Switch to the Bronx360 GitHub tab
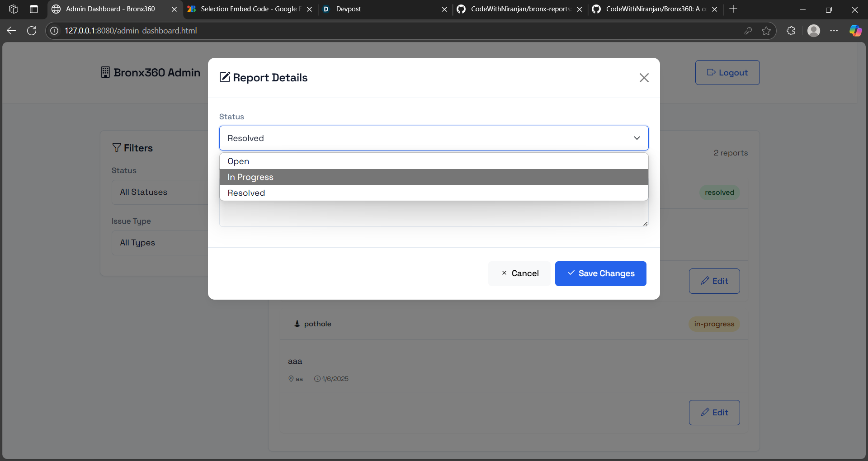The width and height of the screenshot is (868, 461). [x=655, y=9]
